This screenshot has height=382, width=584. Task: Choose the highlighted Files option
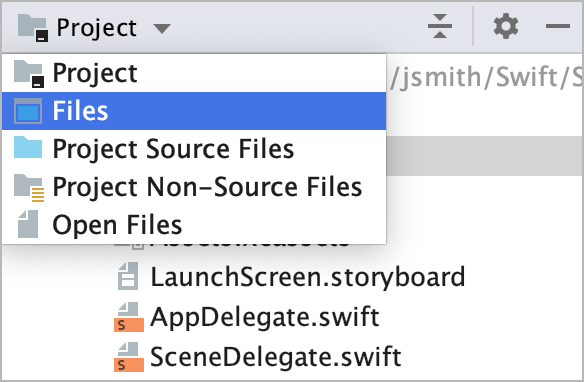pyautogui.click(x=194, y=111)
